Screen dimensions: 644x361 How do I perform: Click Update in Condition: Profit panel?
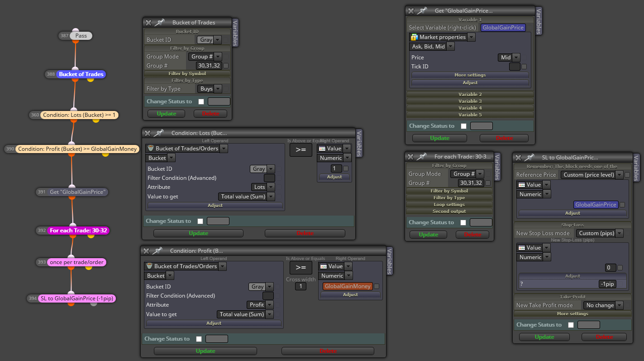(205, 351)
